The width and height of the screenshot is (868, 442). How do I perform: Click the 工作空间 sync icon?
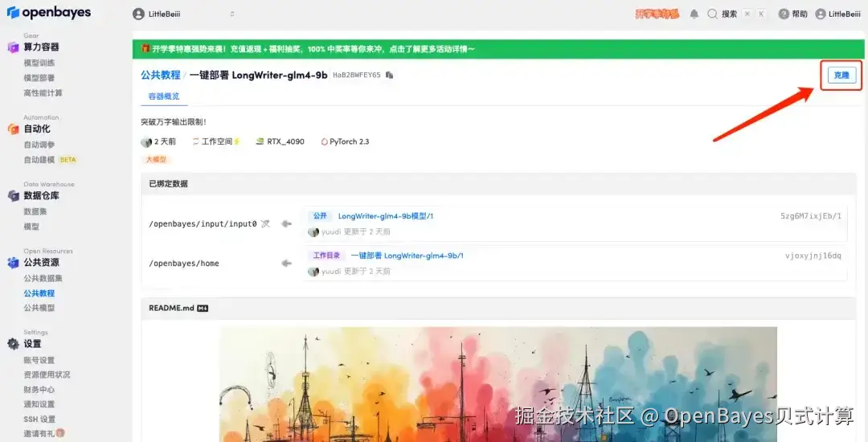(x=195, y=141)
